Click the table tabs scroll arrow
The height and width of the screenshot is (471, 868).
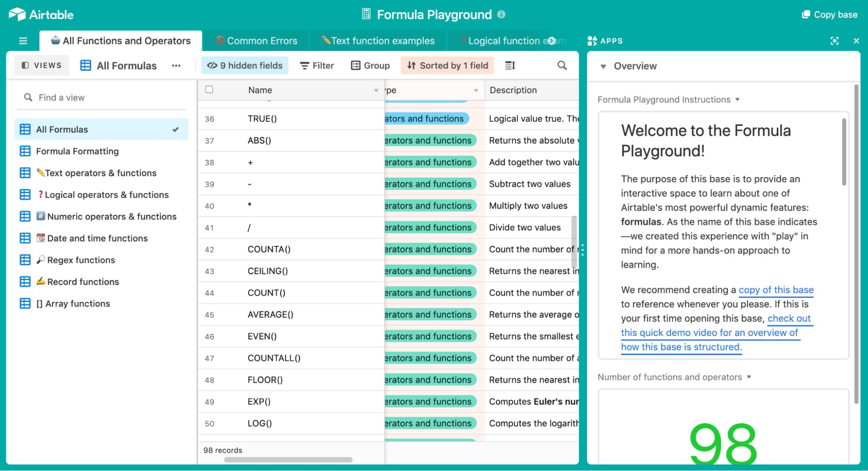(551, 41)
